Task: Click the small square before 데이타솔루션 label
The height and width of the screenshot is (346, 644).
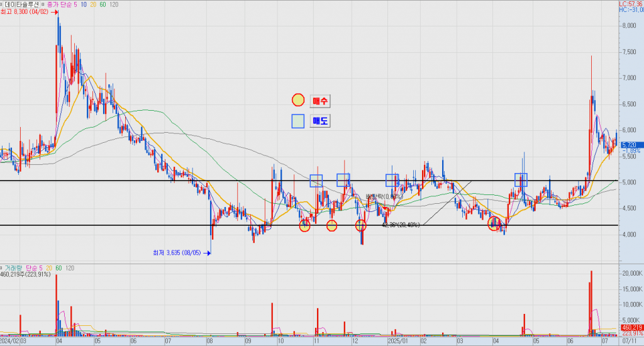Action: (3, 4)
